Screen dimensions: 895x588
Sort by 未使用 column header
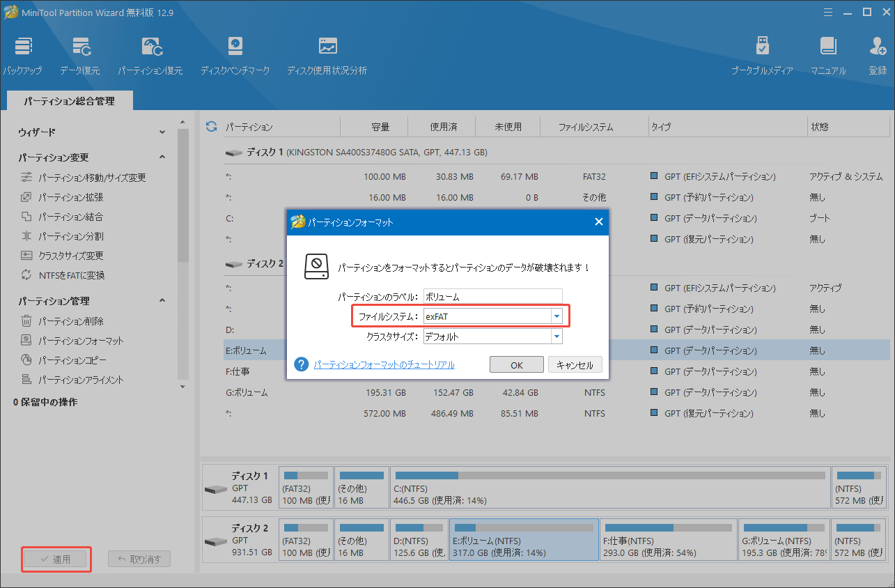(508, 127)
